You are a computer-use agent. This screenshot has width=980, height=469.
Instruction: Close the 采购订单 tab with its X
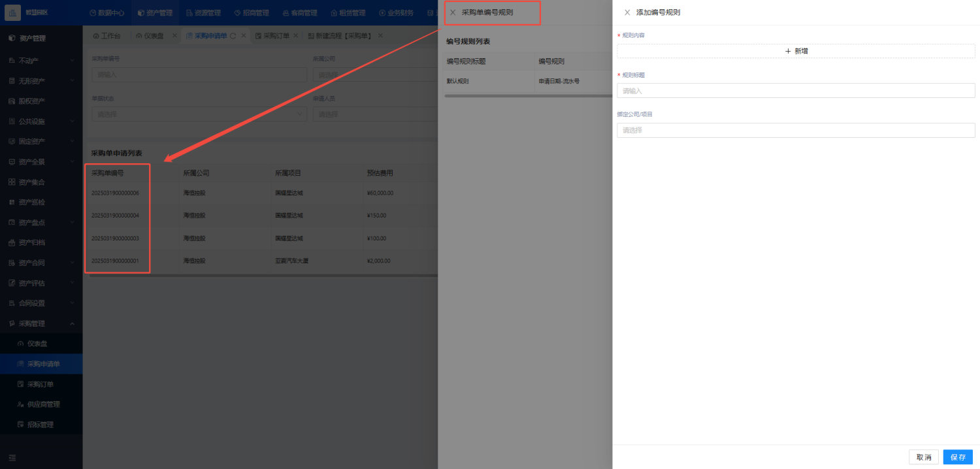click(x=296, y=36)
